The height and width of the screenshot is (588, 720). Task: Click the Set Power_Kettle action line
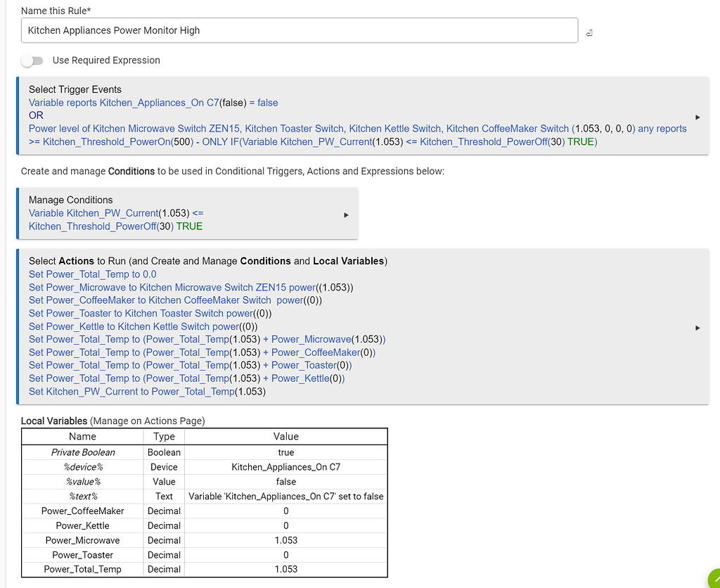pyautogui.click(x=143, y=326)
